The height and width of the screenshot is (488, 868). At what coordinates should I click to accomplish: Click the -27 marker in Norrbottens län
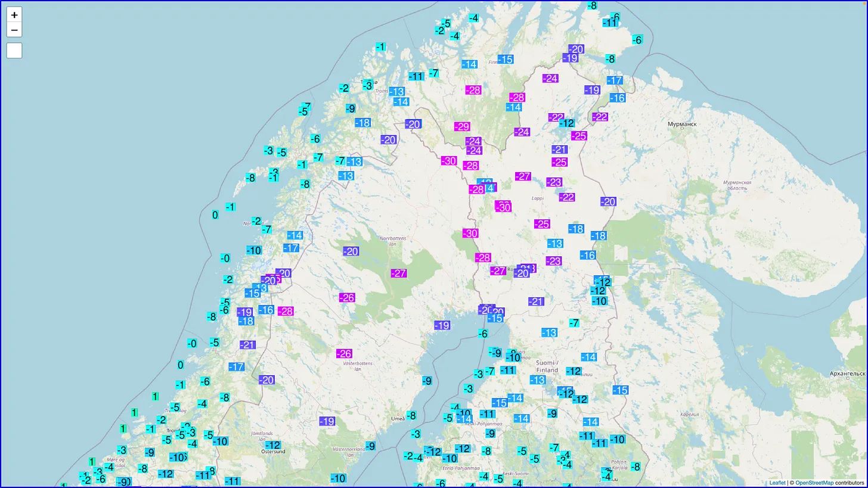(x=399, y=273)
